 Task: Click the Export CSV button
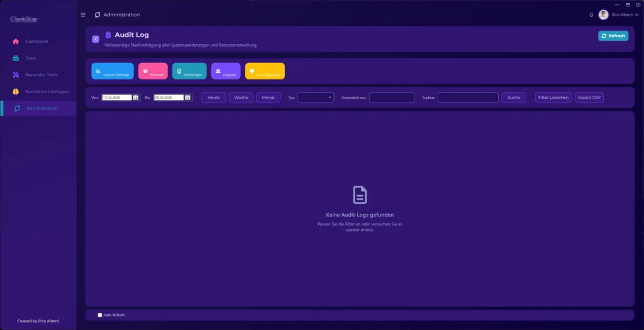click(x=589, y=98)
